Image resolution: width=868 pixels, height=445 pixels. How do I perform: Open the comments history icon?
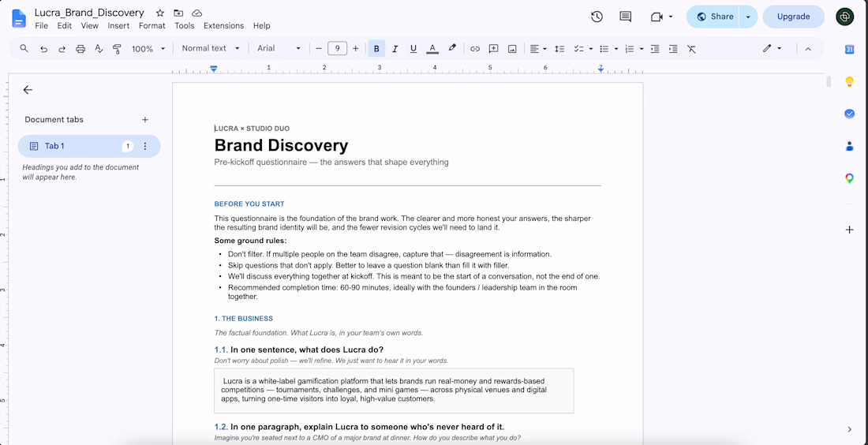click(626, 17)
